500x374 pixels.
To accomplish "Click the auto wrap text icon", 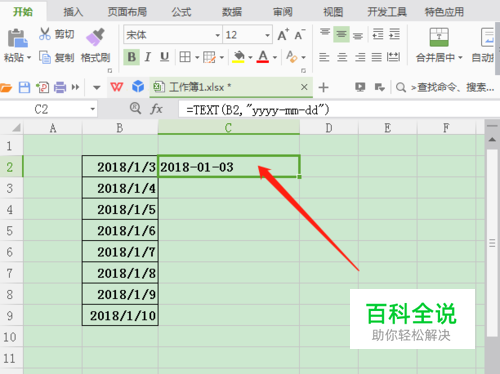I will coord(487,37).
